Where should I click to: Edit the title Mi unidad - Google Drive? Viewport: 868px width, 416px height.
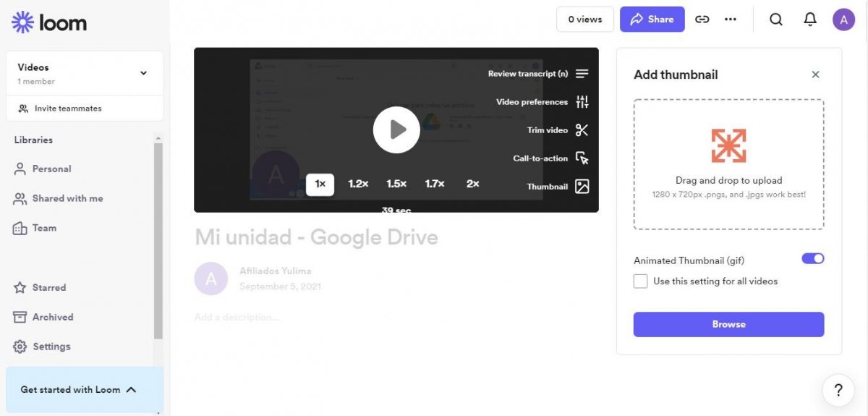[x=316, y=237]
